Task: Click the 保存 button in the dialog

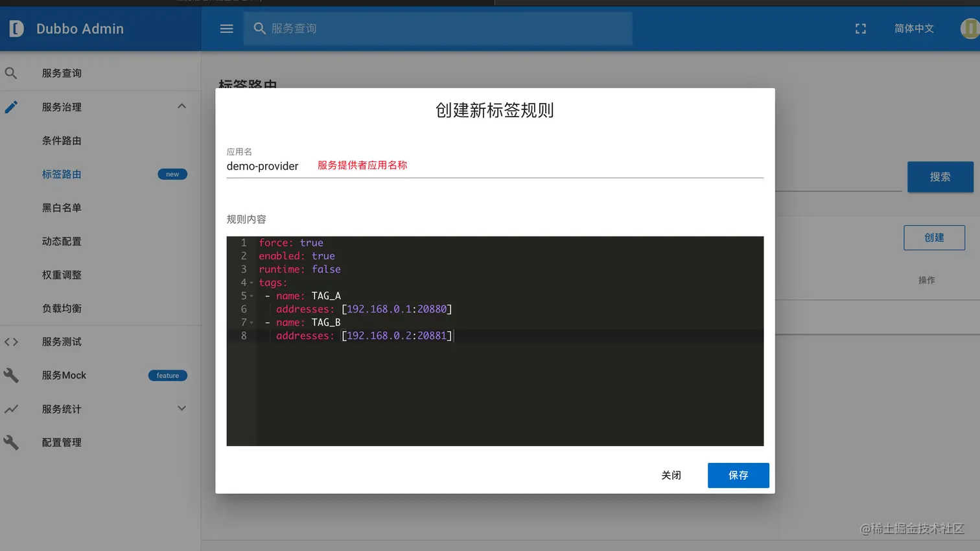Action: (738, 475)
